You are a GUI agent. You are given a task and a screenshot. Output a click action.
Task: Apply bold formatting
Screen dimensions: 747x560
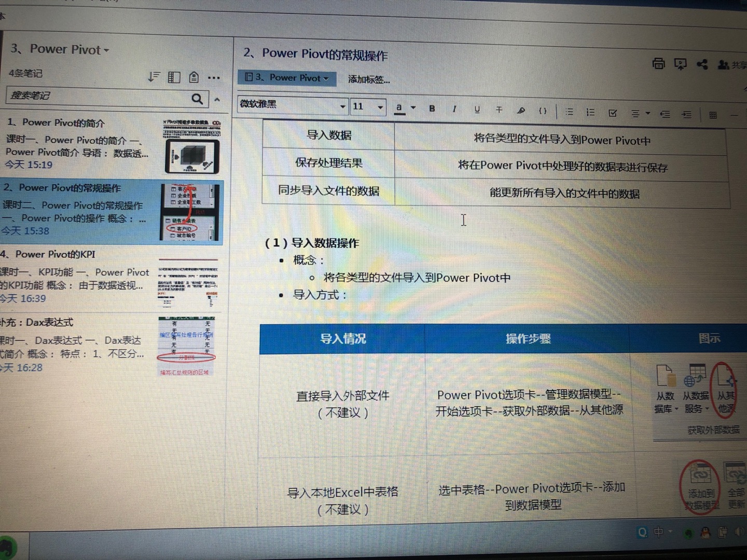pyautogui.click(x=432, y=108)
